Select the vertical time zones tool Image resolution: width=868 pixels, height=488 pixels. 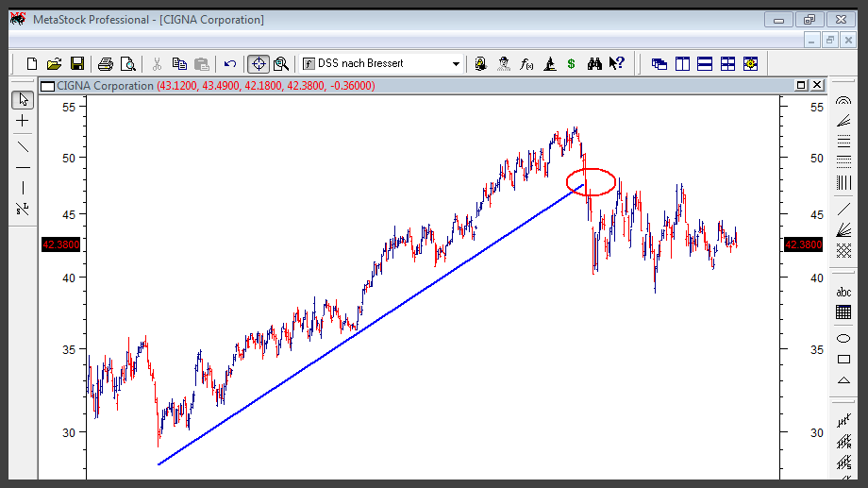tap(843, 182)
